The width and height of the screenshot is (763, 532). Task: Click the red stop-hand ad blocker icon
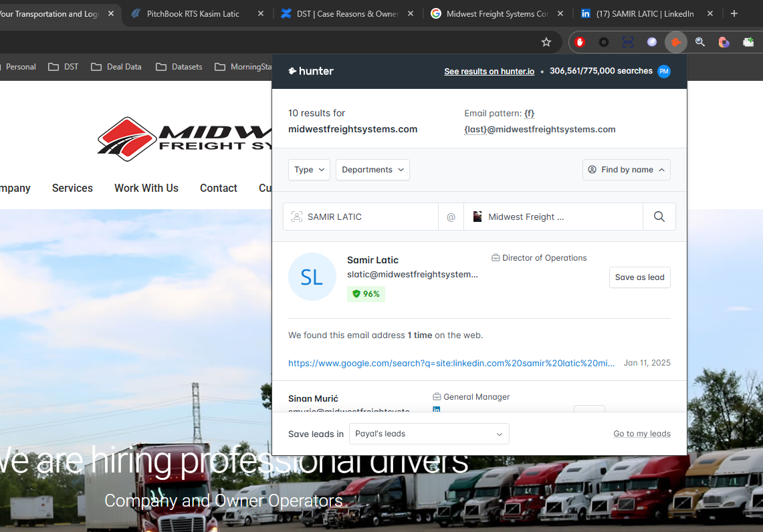(x=580, y=42)
